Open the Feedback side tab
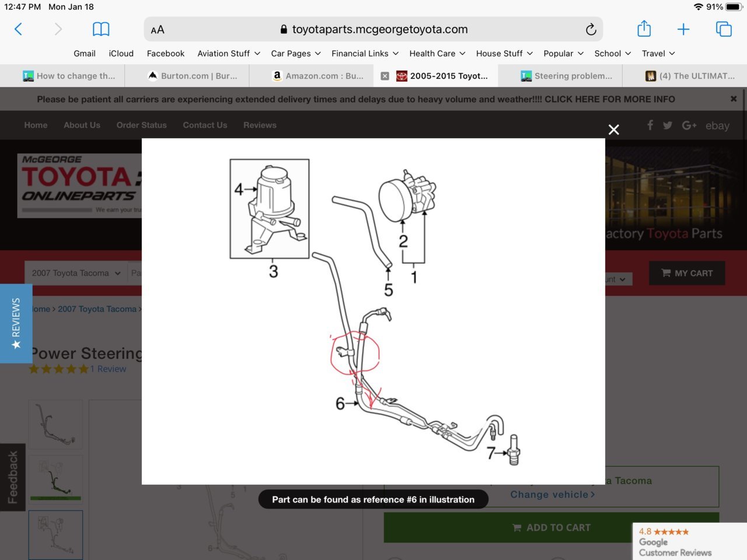This screenshot has width=747, height=560. (12, 477)
